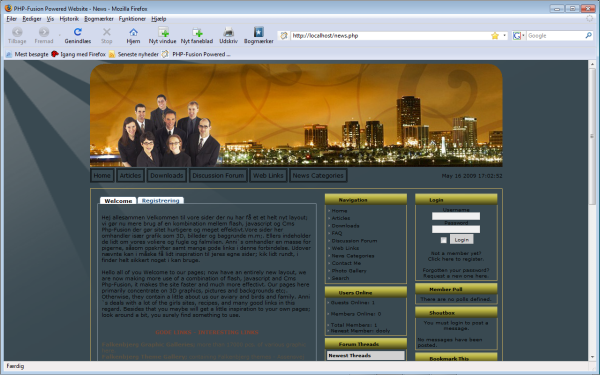Switch to the Registrering tab
Screen dimensions: 600x375
[161, 201]
